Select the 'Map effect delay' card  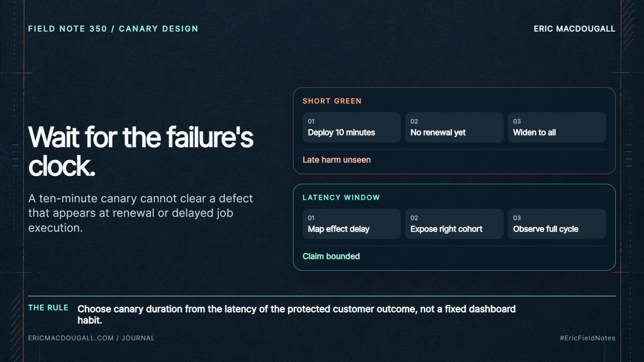351,224
